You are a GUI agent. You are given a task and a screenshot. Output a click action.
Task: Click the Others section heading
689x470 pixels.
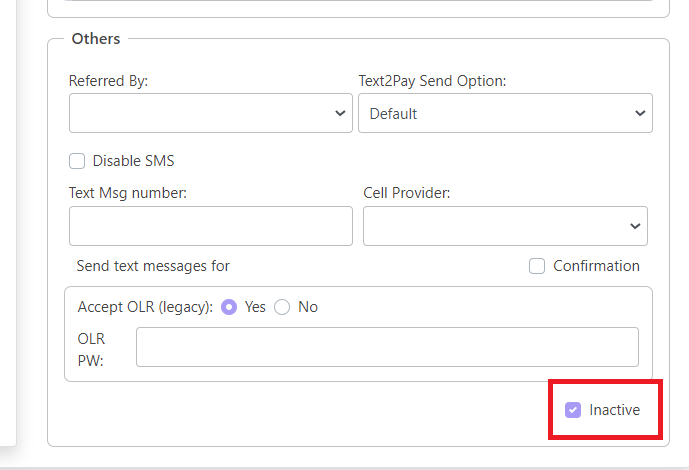[96, 39]
